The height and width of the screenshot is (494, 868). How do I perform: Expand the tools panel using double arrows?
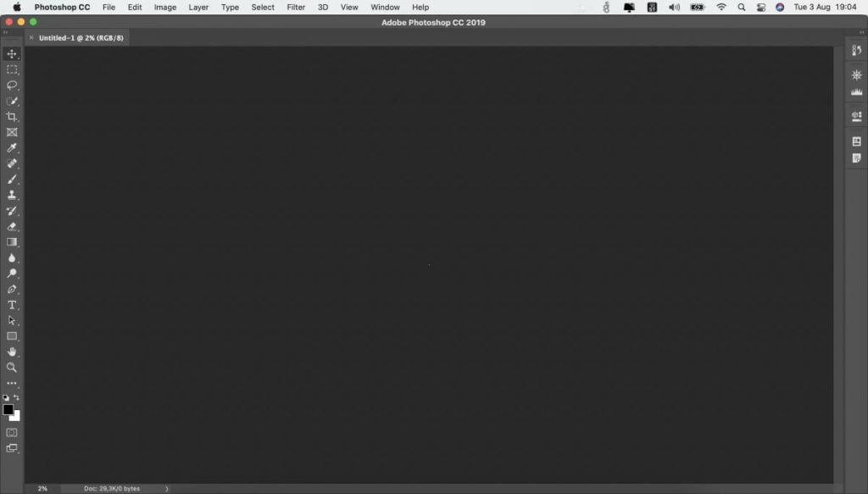(6, 32)
